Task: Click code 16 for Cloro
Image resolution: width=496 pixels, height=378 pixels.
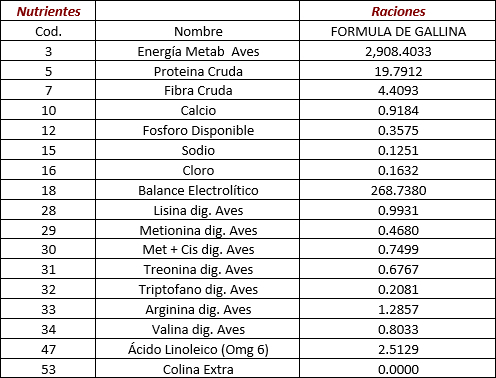Action: coord(48,170)
